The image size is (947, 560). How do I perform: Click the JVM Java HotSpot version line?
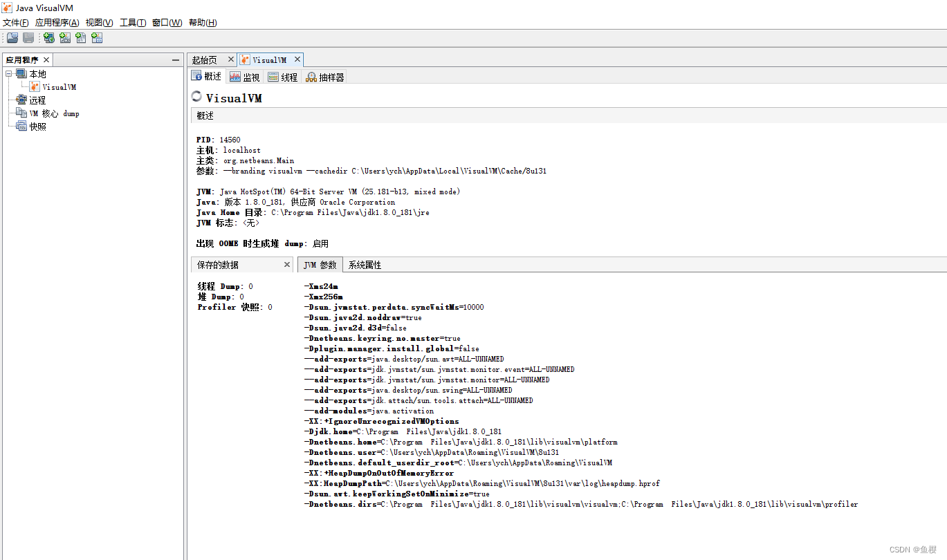coord(328,192)
